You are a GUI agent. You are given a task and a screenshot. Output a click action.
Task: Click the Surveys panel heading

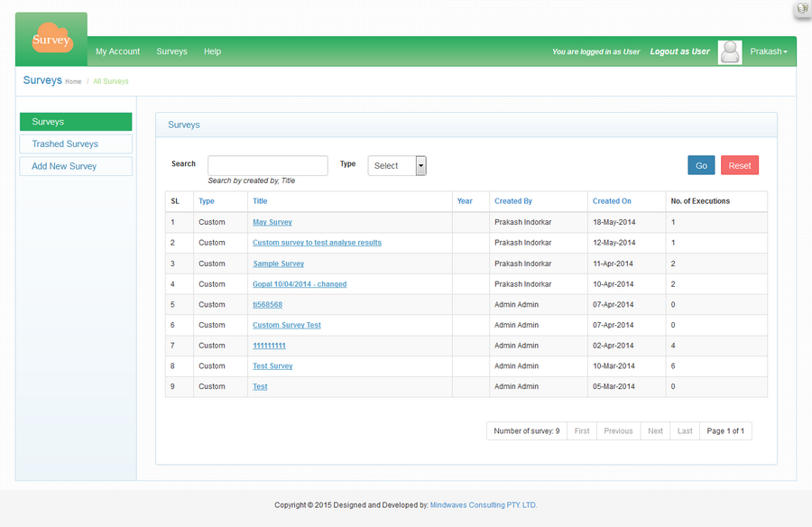tap(184, 125)
